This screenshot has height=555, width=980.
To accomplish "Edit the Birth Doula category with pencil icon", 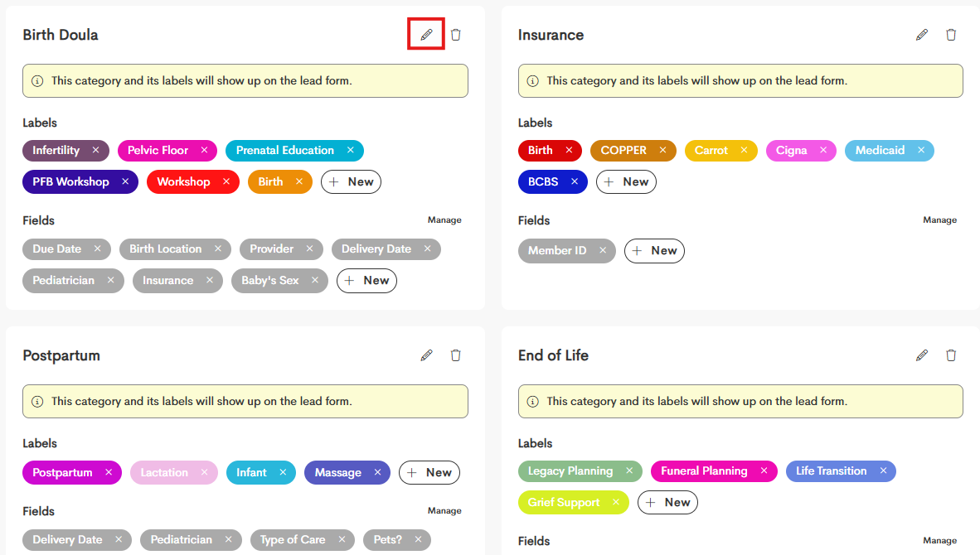I will [426, 34].
